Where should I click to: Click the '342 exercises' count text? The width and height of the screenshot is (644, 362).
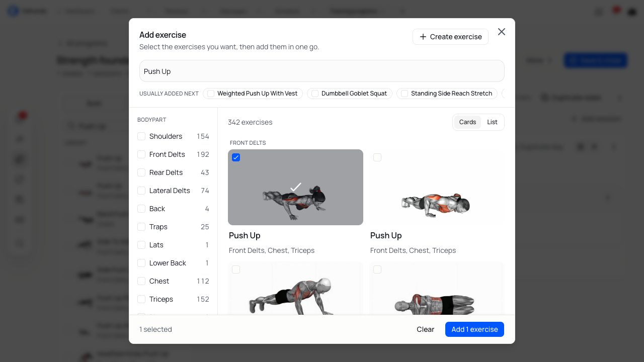[250, 122]
